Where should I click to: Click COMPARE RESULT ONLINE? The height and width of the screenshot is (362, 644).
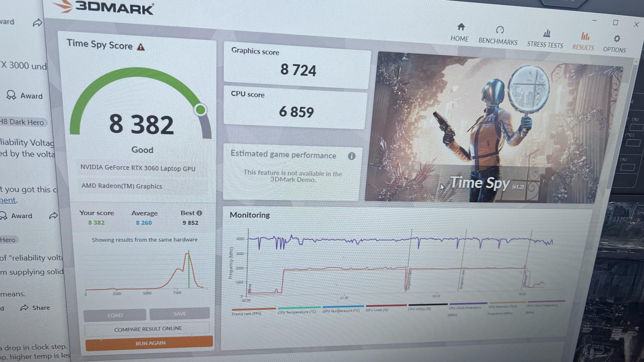[x=148, y=329]
